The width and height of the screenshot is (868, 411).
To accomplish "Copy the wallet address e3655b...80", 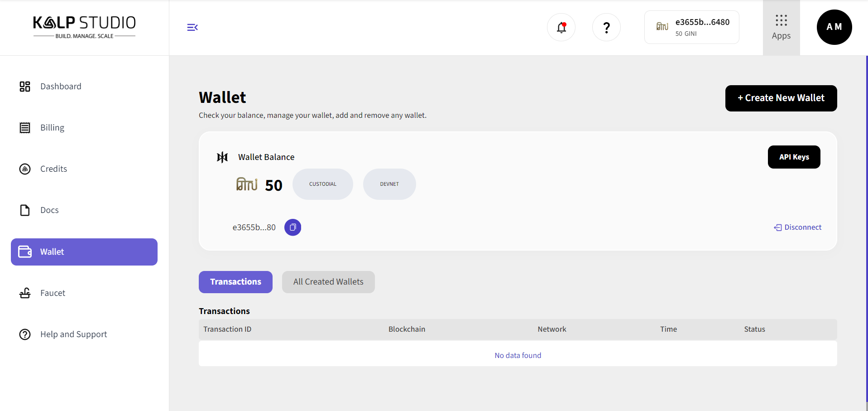I will point(293,227).
